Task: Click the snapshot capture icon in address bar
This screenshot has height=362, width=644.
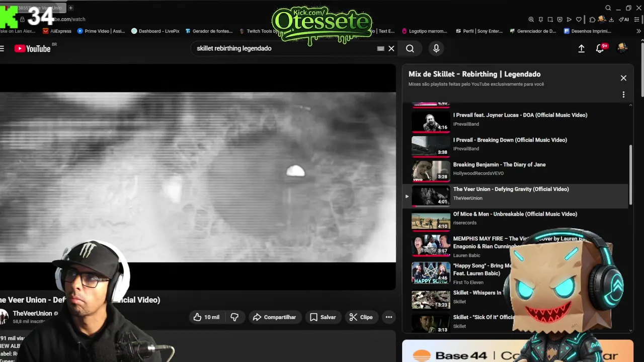Action: (550, 19)
